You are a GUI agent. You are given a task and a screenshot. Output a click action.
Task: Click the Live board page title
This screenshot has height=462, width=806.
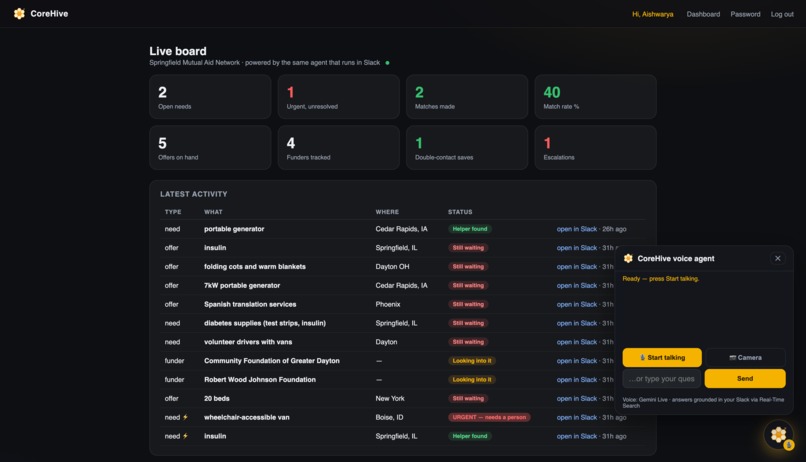[178, 51]
